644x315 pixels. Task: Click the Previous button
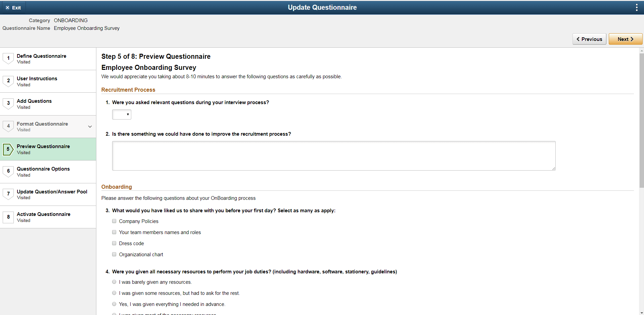tap(589, 39)
